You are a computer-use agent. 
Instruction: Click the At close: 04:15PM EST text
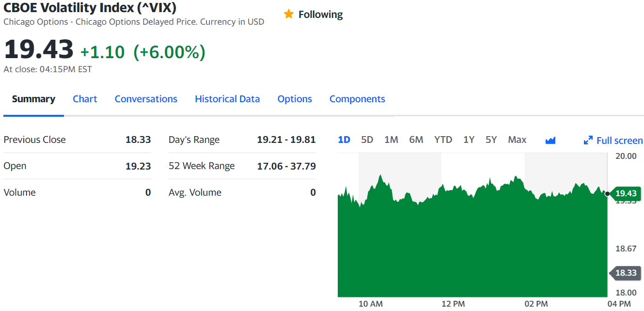coord(47,69)
